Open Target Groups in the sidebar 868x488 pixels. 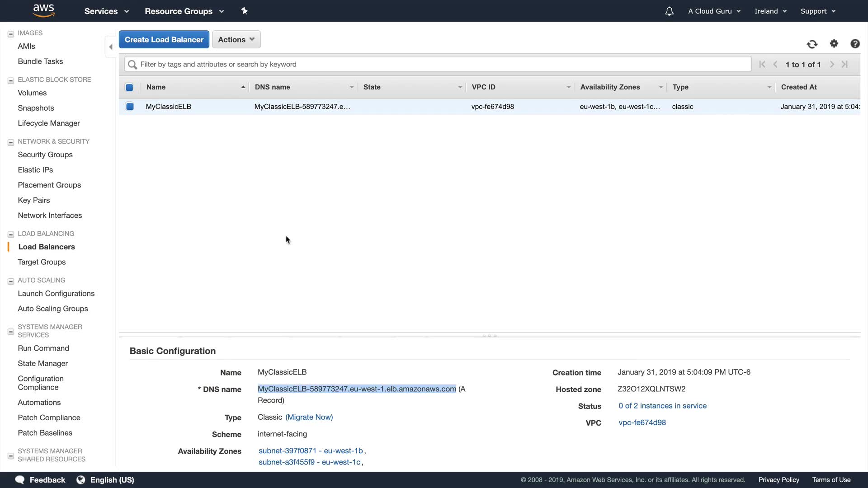pos(42,262)
